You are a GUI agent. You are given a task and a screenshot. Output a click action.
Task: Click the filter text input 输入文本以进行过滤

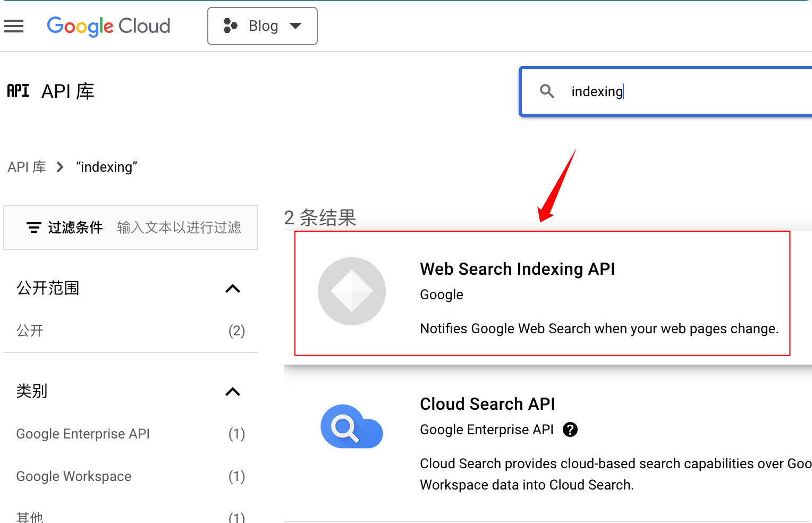point(179,227)
